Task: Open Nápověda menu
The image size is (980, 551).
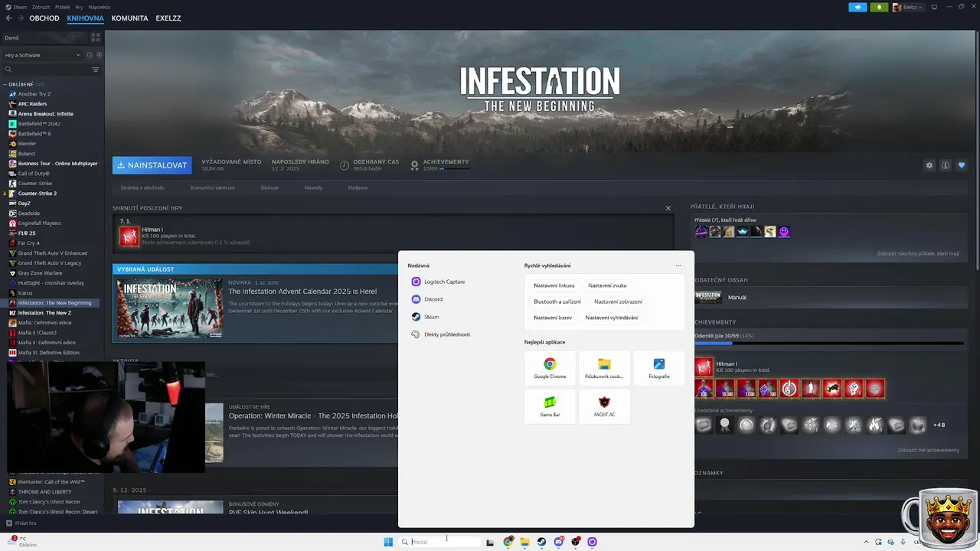Action: click(100, 7)
